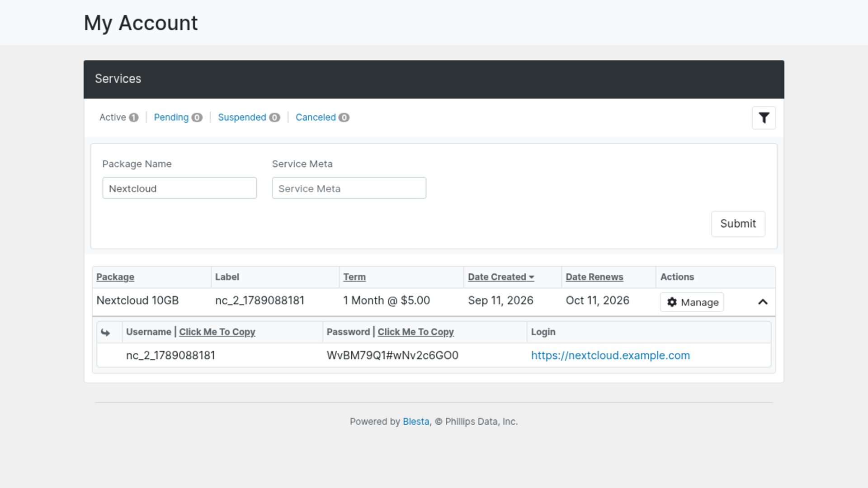Open the Blesta footer link

click(x=416, y=422)
